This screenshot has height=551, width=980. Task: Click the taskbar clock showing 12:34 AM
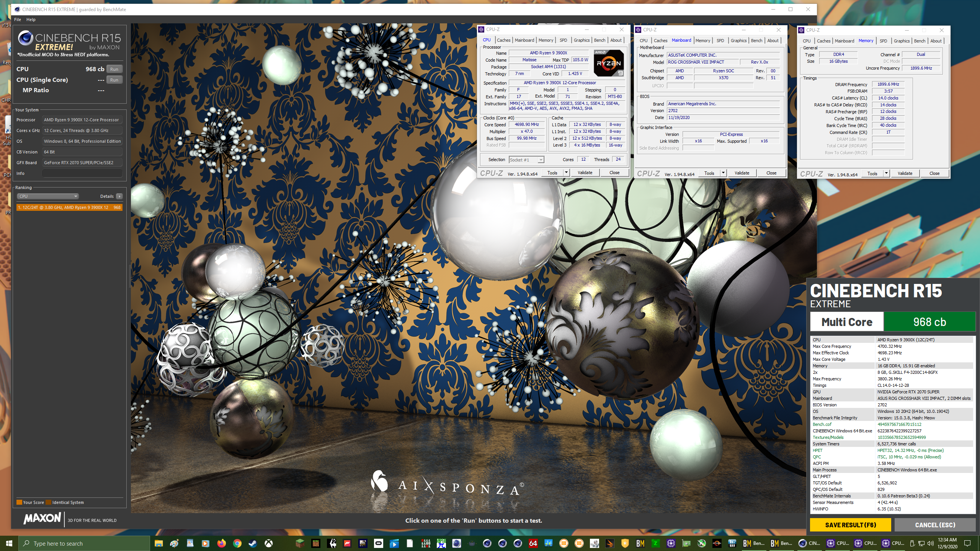(x=947, y=543)
